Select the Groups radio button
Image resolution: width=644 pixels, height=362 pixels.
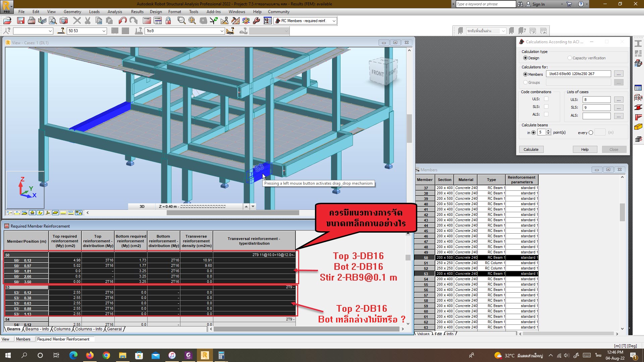pos(525,82)
